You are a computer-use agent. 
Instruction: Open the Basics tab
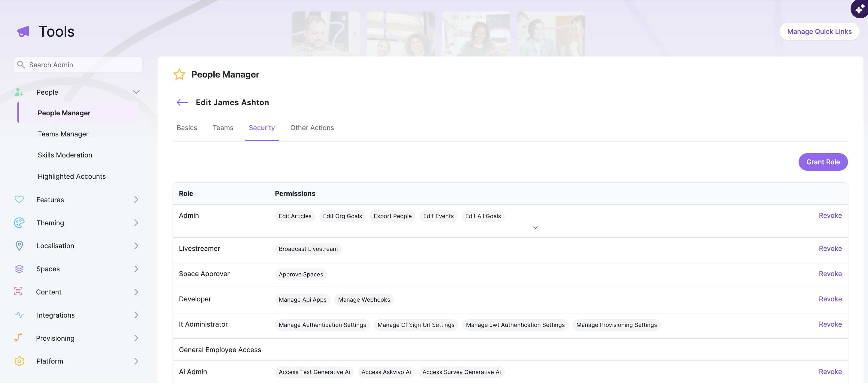[187, 128]
